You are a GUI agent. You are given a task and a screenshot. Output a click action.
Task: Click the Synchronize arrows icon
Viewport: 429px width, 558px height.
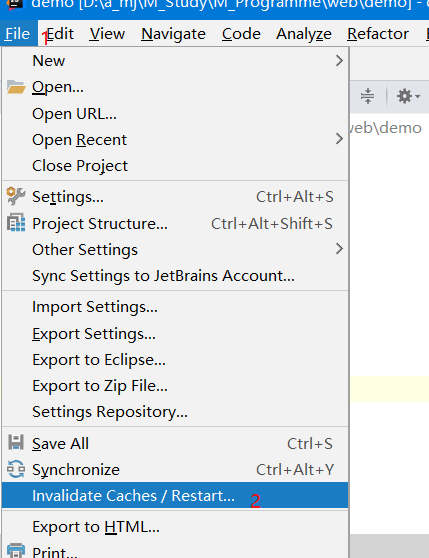click(16, 469)
